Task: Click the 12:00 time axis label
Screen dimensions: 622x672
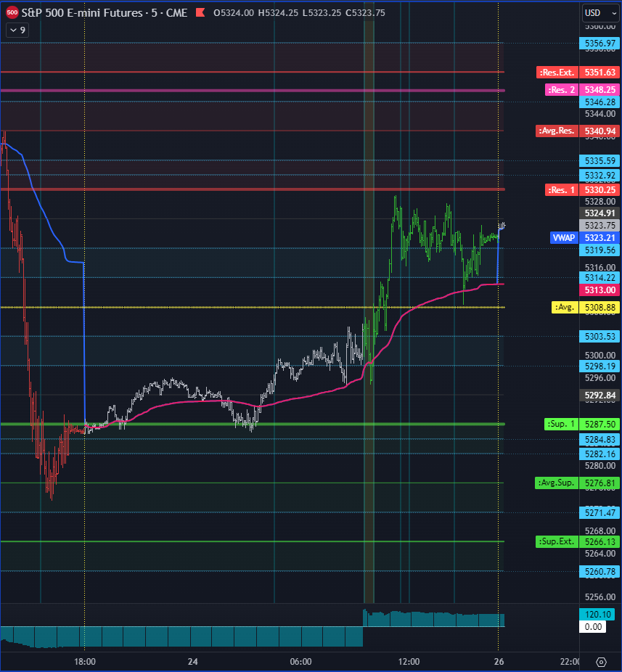Action: (409, 662)
